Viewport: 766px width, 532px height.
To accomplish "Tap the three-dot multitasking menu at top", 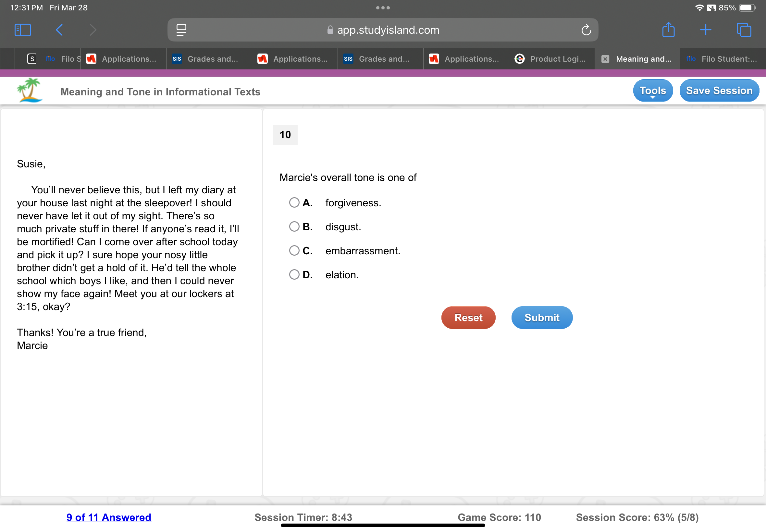I will [383, 8].
